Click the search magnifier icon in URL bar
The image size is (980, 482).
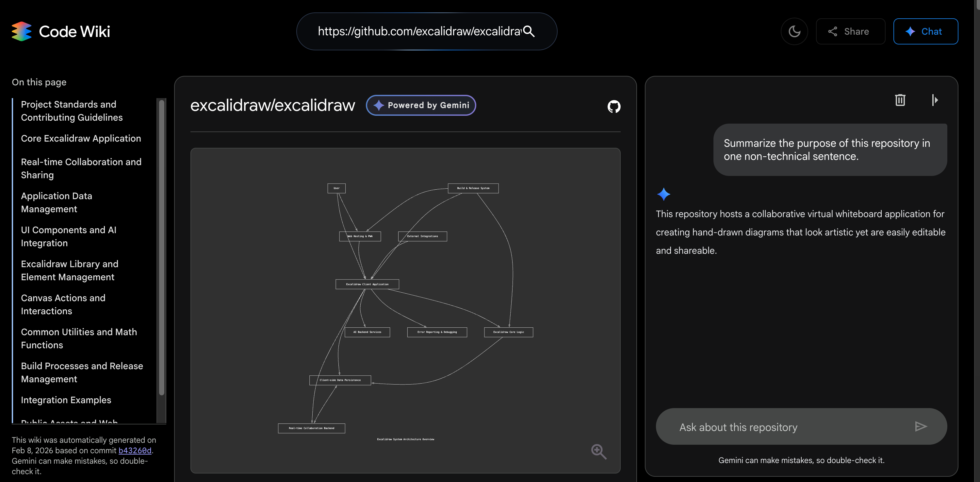click(x=529, y=31)
